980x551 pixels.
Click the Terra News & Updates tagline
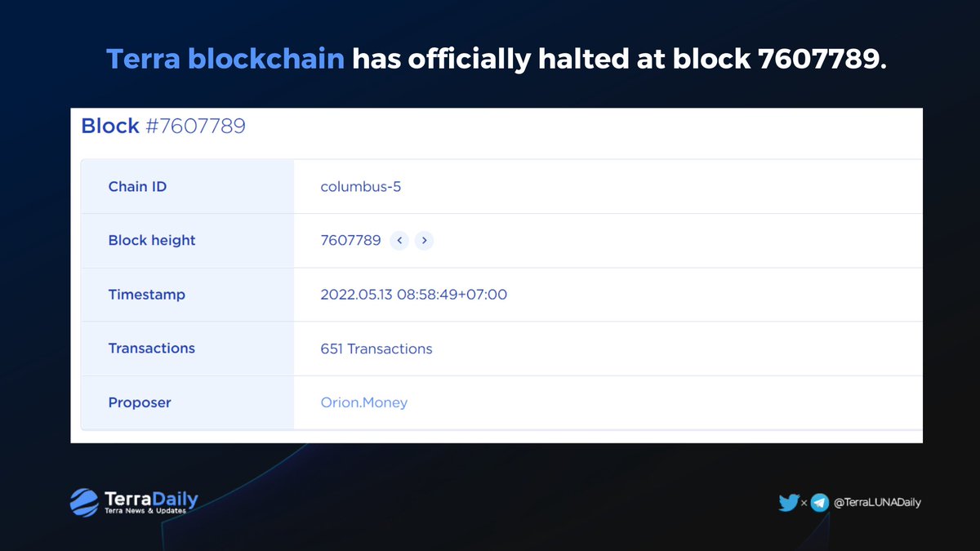(x=145, y=511)
